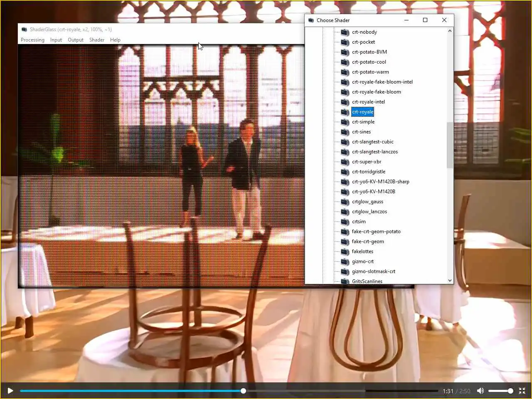The image size is (532, 399).
Task: Choose the crt-torridgristle shader
Action: pos(369,172)
